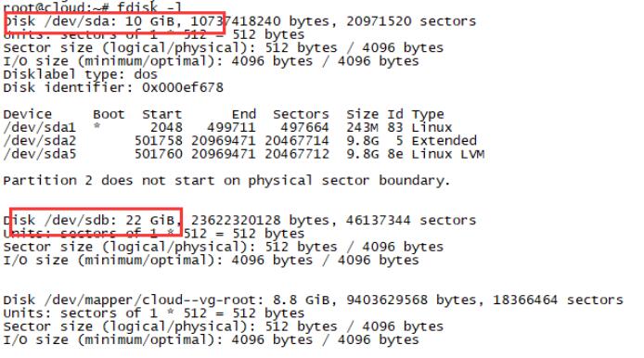Click the Sectors column header

coord(301,114)
